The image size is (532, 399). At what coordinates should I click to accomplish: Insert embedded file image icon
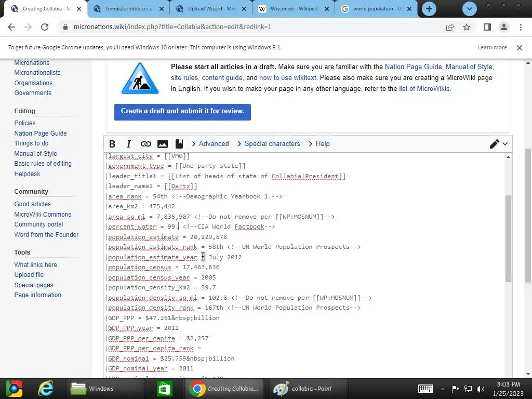point(163,144)
